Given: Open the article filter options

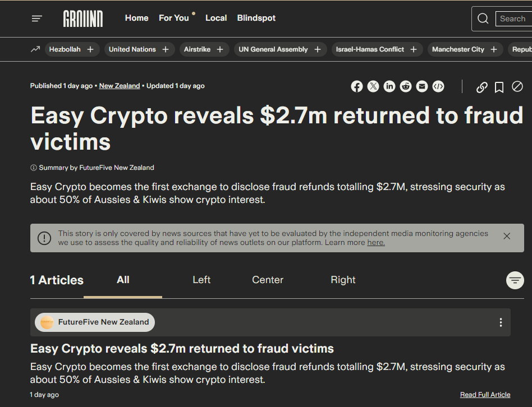Looking at the screenshot, I should pyautogui.click(x=515, y=280).
